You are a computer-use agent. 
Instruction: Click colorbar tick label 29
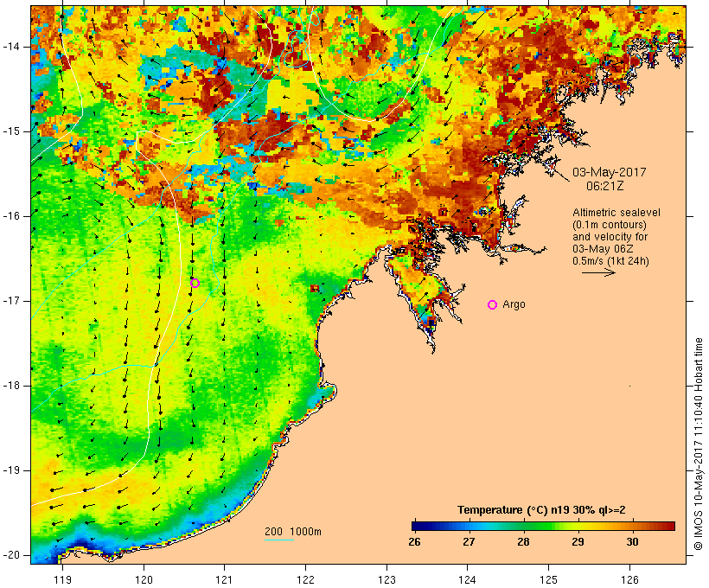578,542
